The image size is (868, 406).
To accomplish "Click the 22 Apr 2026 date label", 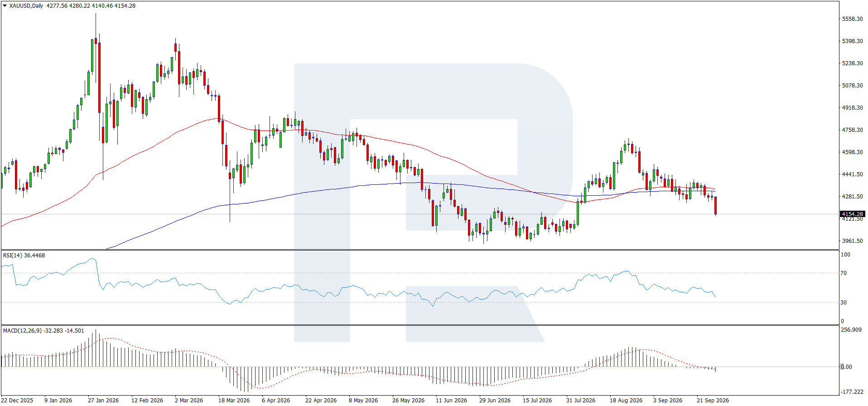I will tap(321, 401).
